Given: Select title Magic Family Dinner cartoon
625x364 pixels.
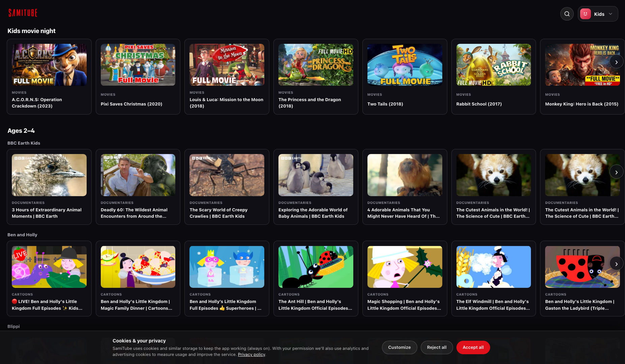Looking at the screenshot, I should click(x=137, y=305).
